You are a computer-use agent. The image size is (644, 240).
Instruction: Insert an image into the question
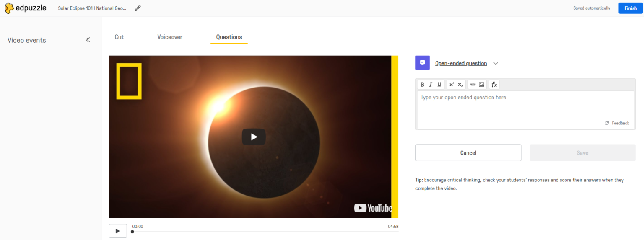click(x=481, y=85)
